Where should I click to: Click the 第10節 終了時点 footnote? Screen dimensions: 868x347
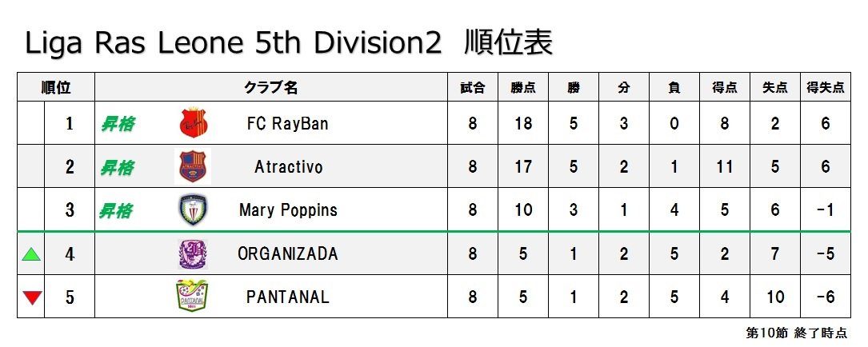[x=797, y=333]
